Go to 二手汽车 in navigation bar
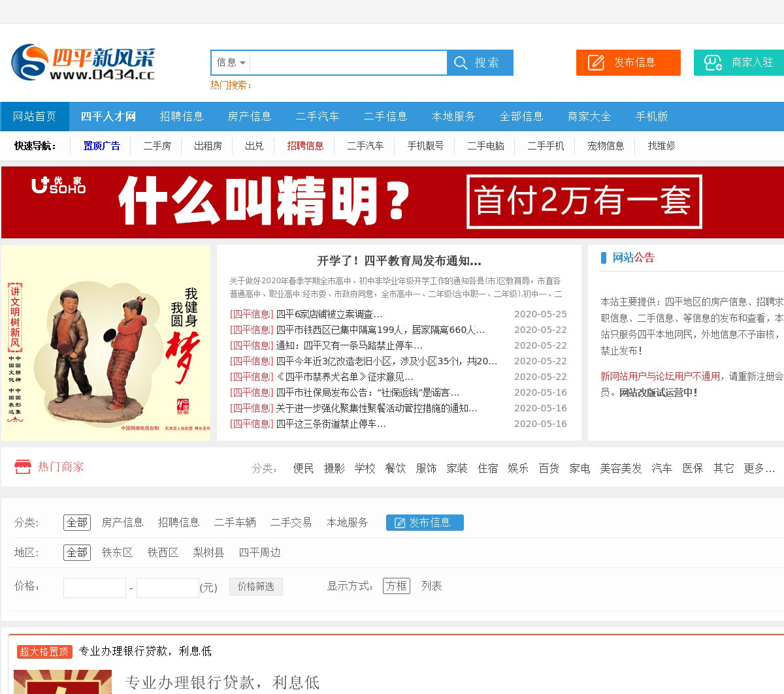This screenshot has width=784, height=694. click(318, 116)
